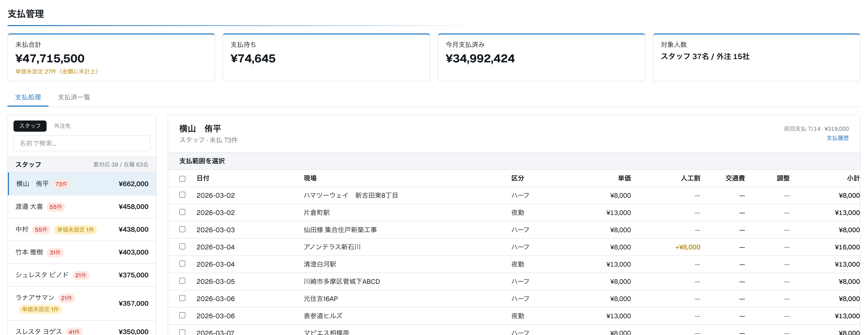The height and width of the screenshot is (335, 868).
Task: Click the 単価 column header
Action: coord(624,178)
